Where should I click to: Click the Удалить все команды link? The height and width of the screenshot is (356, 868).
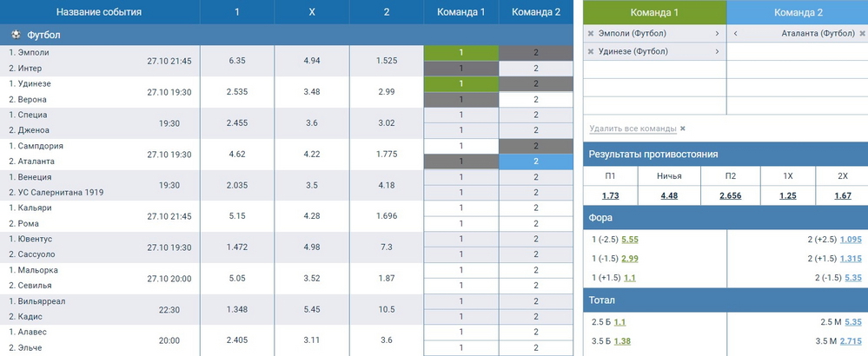632,129
